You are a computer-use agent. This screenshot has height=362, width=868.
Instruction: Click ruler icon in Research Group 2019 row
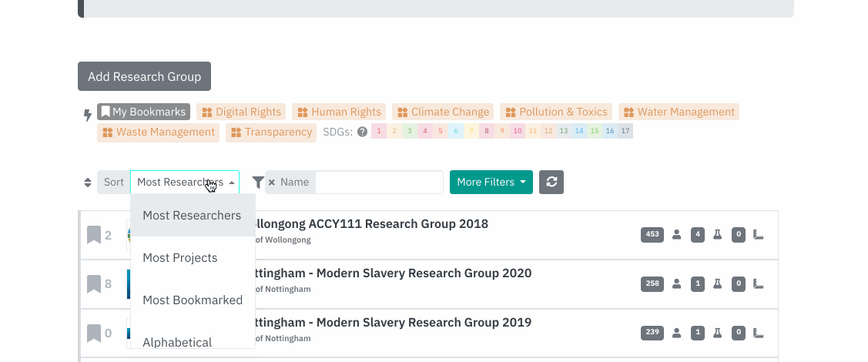coord(759,334)
